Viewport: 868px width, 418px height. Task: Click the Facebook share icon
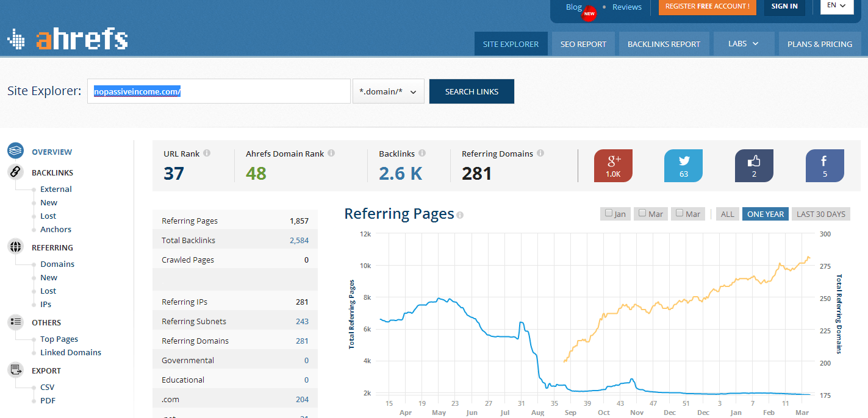pos(825,165)
